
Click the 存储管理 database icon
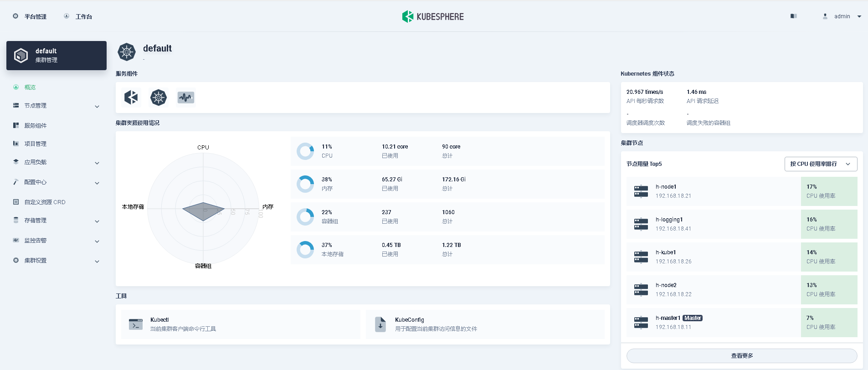[x=16, y=220]
